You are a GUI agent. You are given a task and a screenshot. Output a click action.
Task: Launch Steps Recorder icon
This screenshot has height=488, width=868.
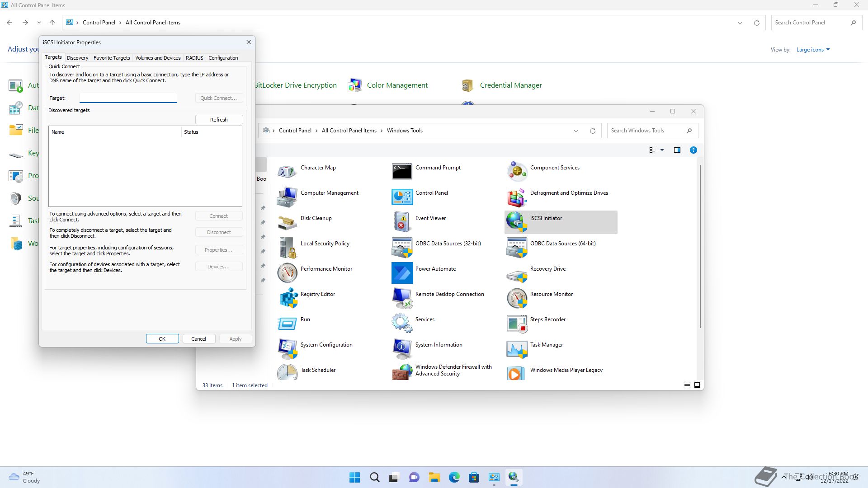pos(517,324)
